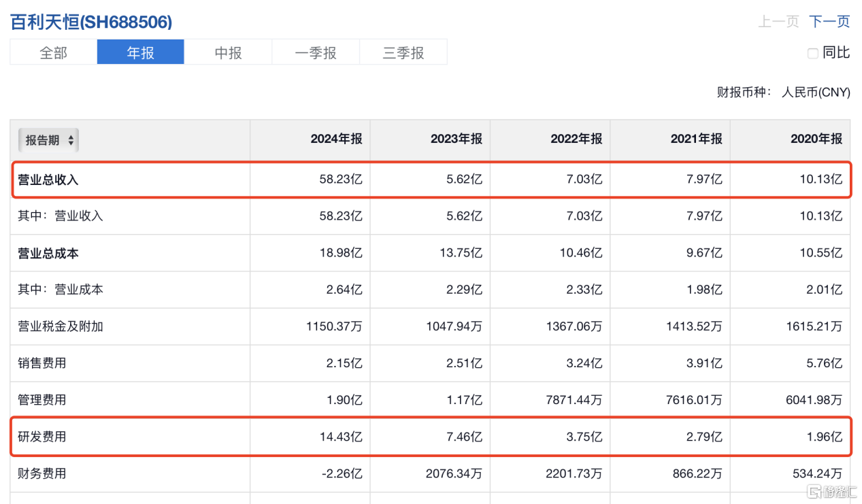Viewport: 862px width, 504px height.
Task: Go to 下一页 next page
Action: (829, 22)
